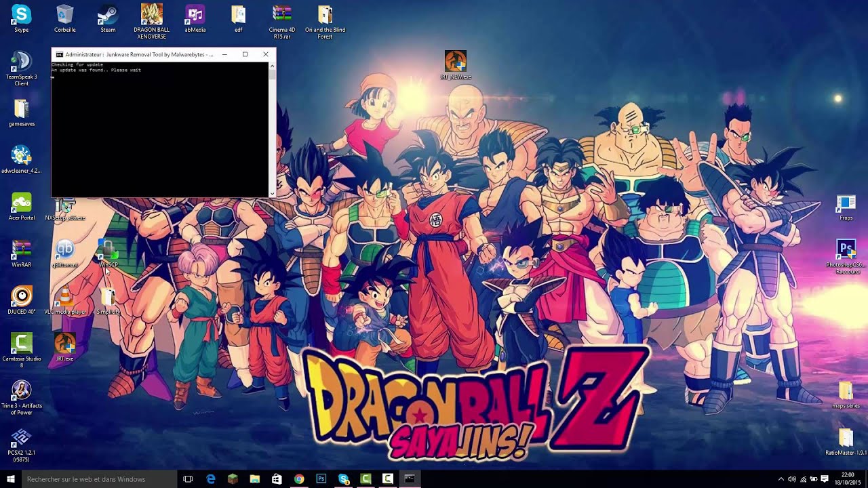Image resolution: width=868 pixels, height=488 pixels.
Task: Open Junkware Removal Tool window system menu
Action: click(59, 54)
